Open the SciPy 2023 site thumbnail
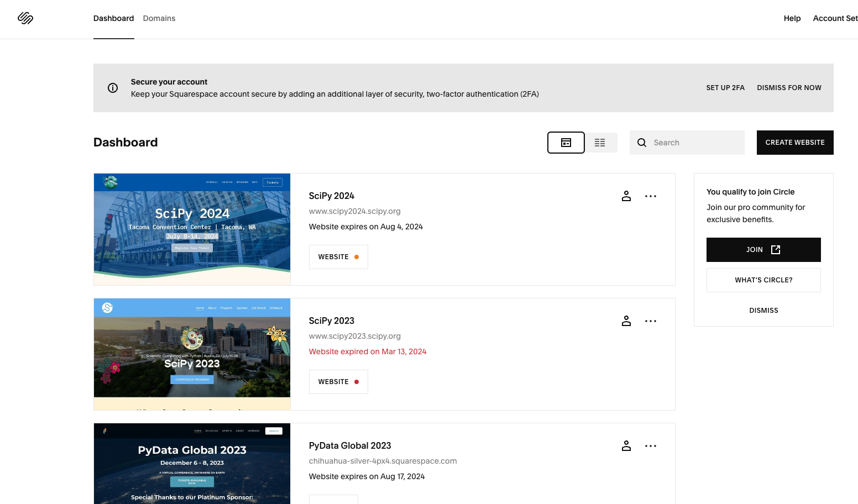 point(192,354)
